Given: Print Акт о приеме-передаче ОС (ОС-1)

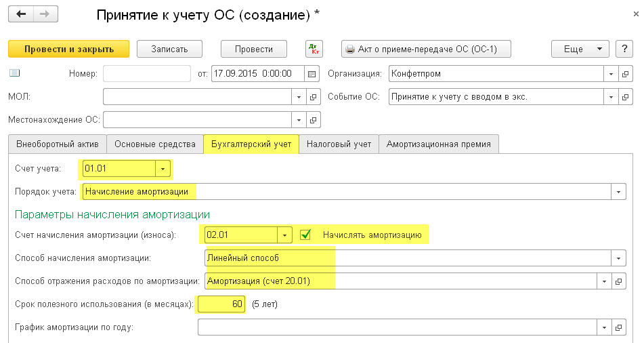Looking at the screenshot, I should click(x=426, y=49).
